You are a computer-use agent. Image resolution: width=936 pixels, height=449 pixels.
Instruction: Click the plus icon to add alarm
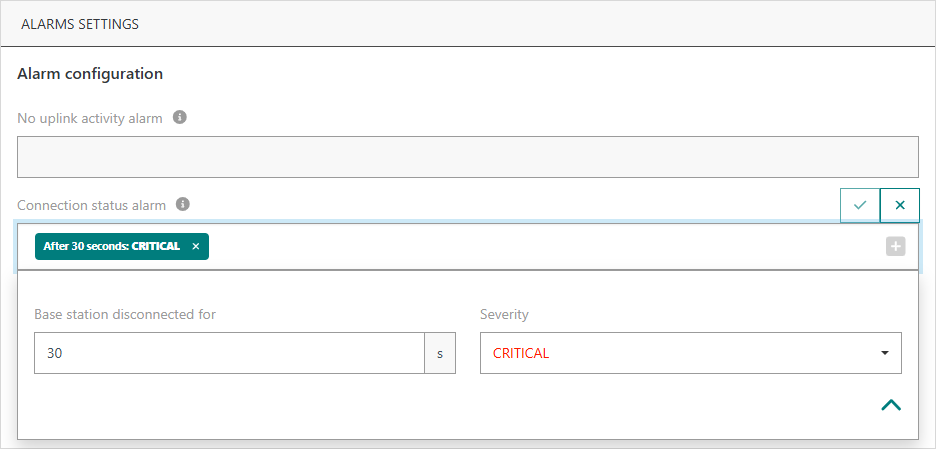point(895,246)
